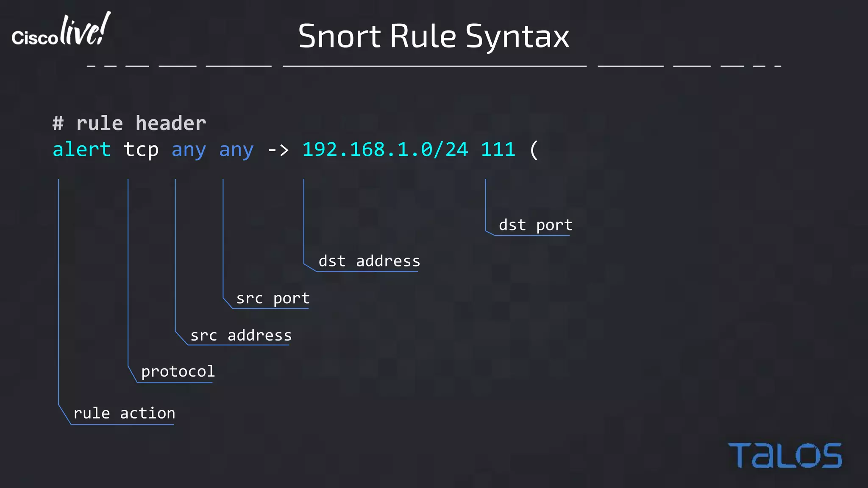The image size is (868, 488).
Task: Click the 'rule action' label
Action: click(124, 413)
